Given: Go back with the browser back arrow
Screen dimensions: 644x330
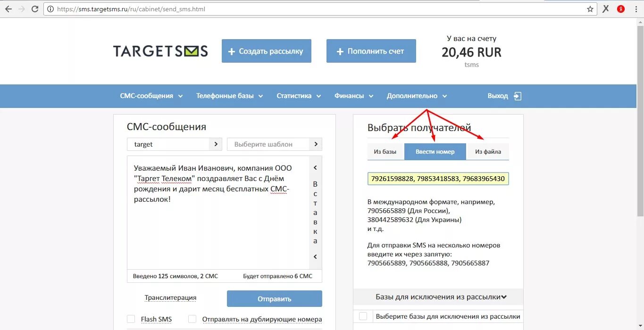Looking at the screenshot, I should click(8, 9).
